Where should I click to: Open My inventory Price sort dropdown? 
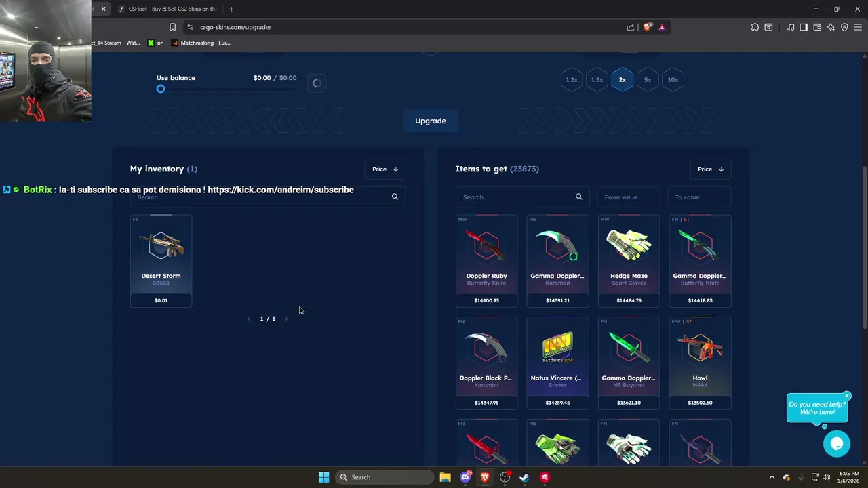[385, 169]
